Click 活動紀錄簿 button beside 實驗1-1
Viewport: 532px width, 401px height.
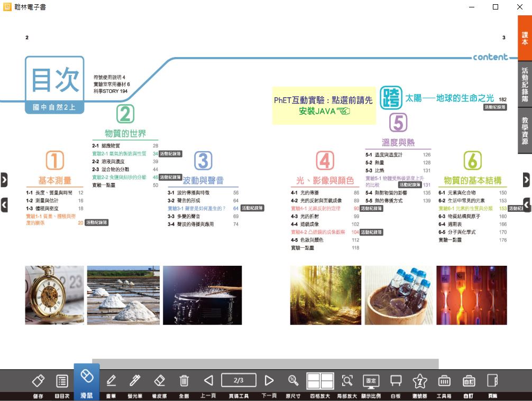tap(97, 223)
